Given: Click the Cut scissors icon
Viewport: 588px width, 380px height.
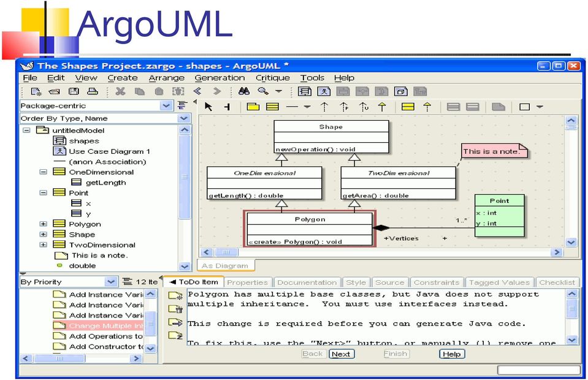Looking at the screenshot, I should 120,91.
